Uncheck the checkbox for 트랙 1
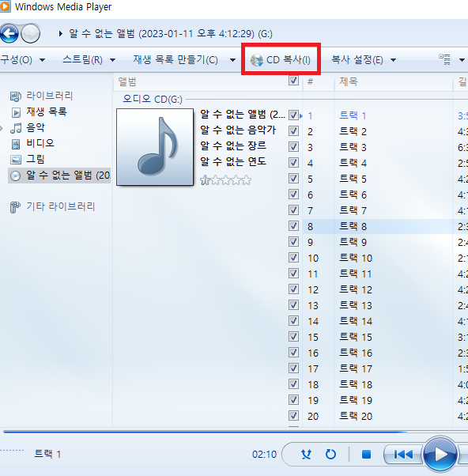468x476 pixels. click(x=293, y=115)
